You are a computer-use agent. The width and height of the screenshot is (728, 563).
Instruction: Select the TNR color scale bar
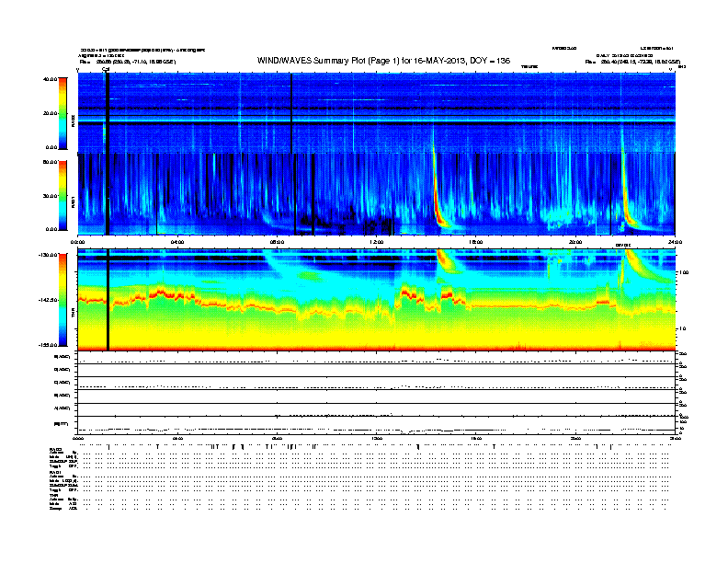(x=63, y=300)
